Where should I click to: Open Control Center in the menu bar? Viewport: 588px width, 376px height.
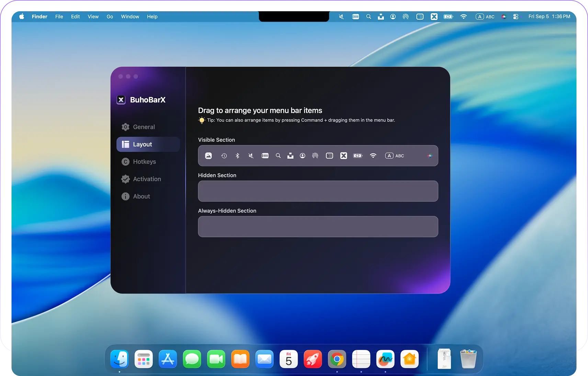516,16
